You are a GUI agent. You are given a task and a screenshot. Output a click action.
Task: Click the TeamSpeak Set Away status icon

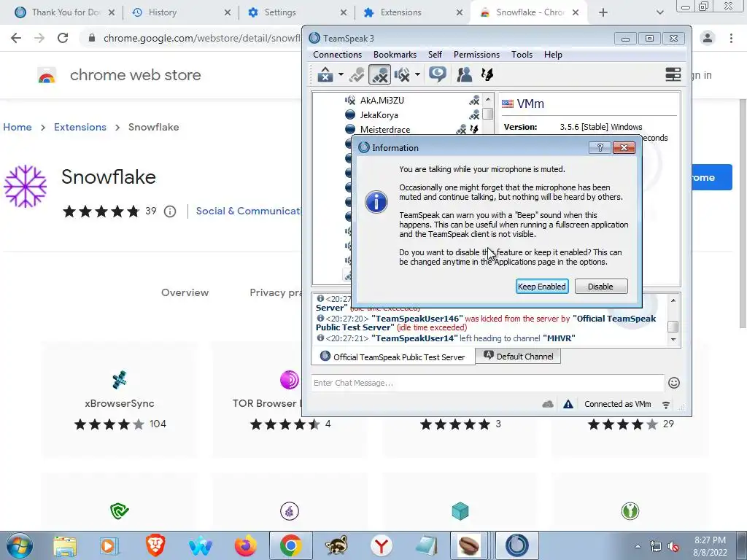pyautogui.click(x=325, y=74)
